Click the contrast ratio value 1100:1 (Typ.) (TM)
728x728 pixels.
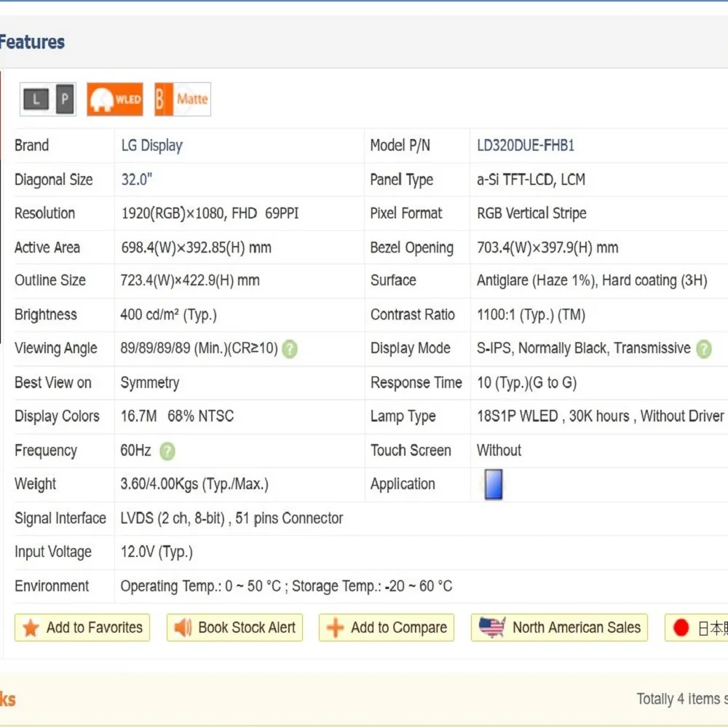pyautogui.click(x=531, y=314)
